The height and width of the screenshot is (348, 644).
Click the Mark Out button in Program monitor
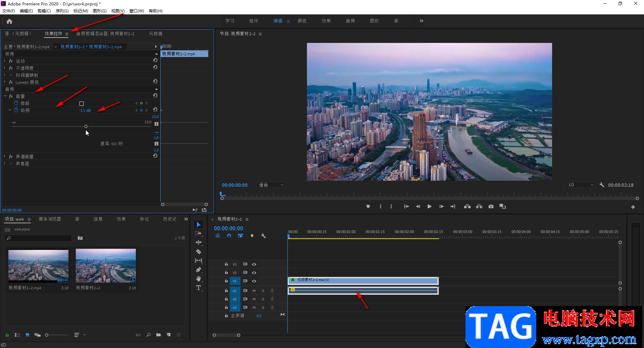[x=391, y=207]
